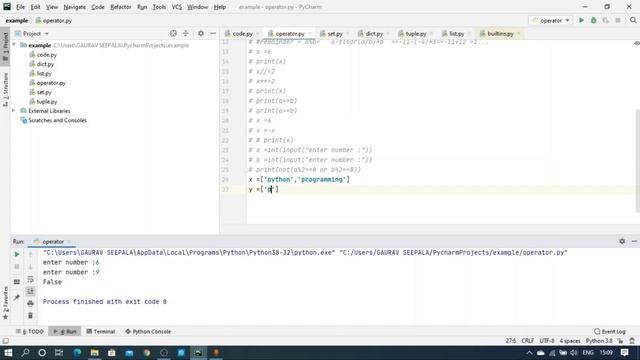
Task: Open File Explorer from the taskbar
Action: [94, 353]
